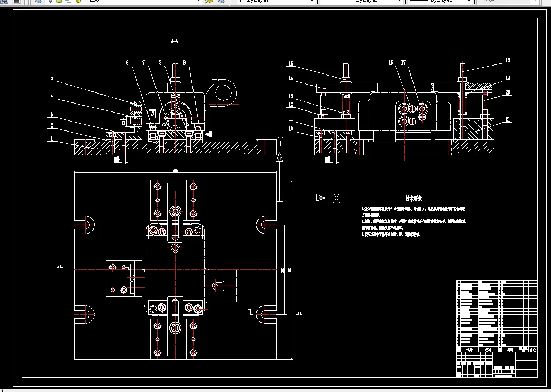
Task: Click the 代号 column header in parts list
Action: coord(469,350)
